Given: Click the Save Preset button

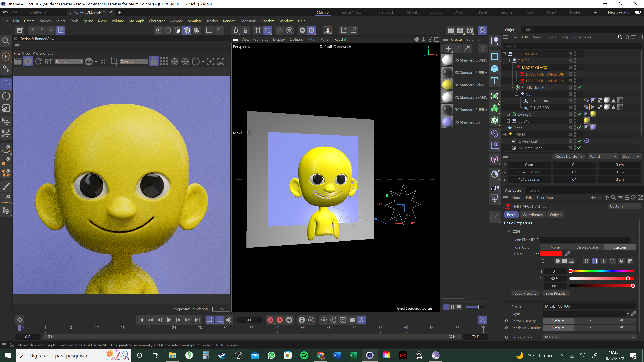Looking at the screenshot, I should (x=555, y=294).
